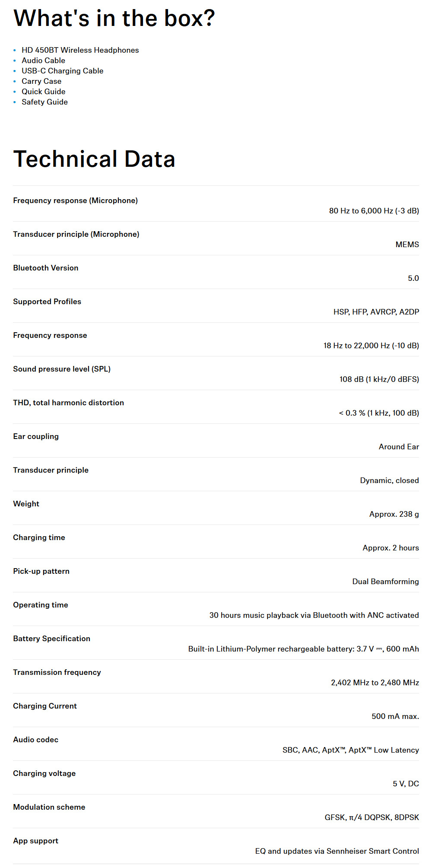Click the "HD 450BT Wireless Headphones" list item
The image size is (432, 868).
80,50
